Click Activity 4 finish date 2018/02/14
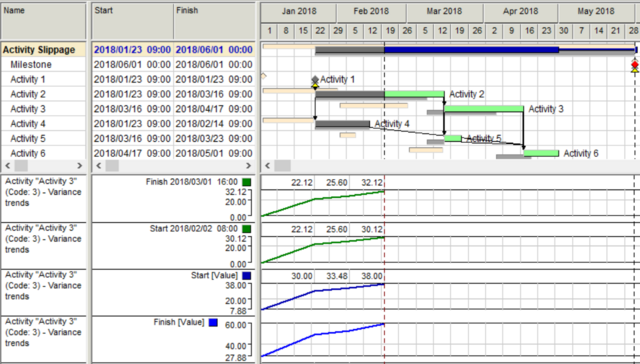Viewport: 640px width, 364px height. (214, 124)
